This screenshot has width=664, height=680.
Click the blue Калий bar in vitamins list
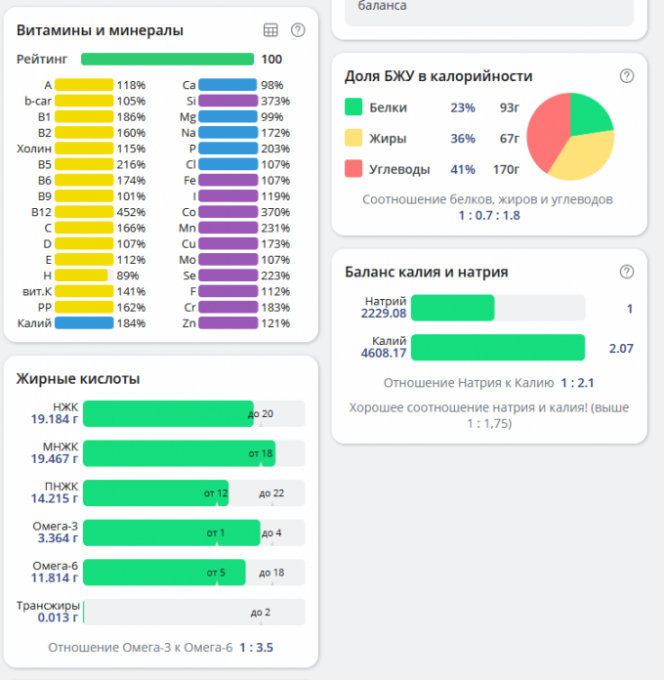(85, 323)
